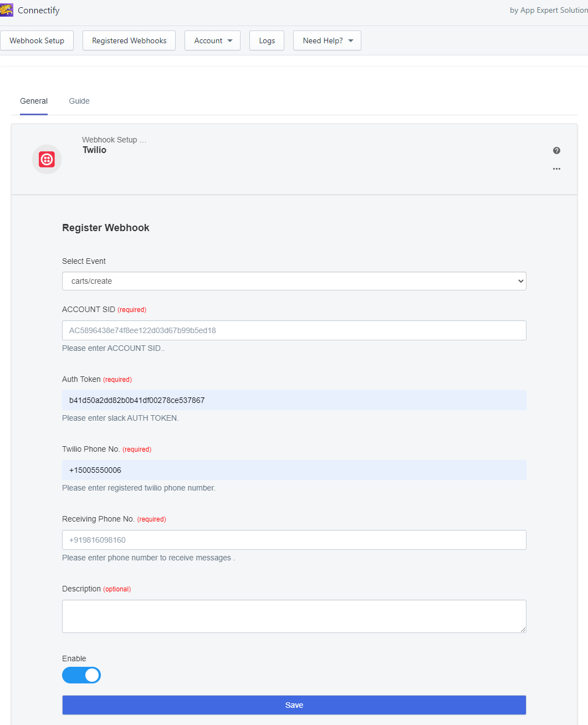Focus the Description text area
This screenshot has width=588, height=725.
click(294, 616)
